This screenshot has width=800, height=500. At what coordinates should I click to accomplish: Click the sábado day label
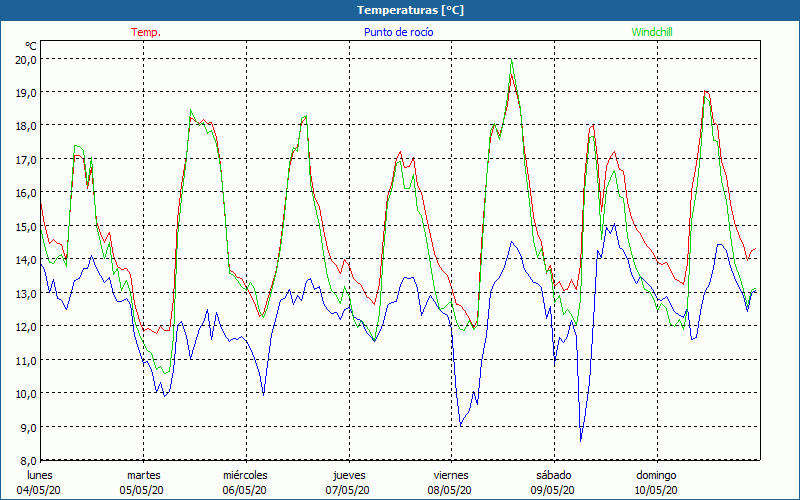(554, 475)
